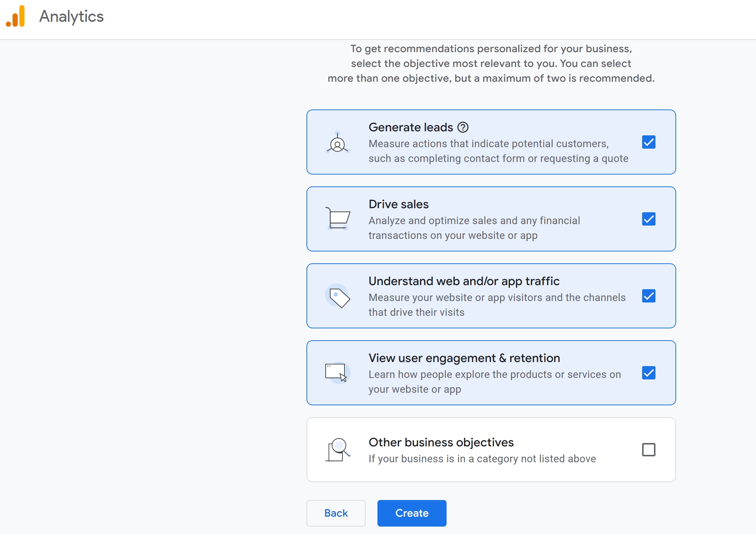Click the browser cursor icon for engagement
Screen dimensions: 756x534
point(336,372)
